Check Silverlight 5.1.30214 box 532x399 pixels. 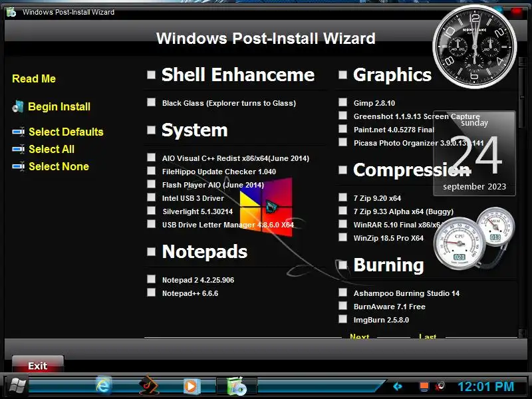coord(152,210)
